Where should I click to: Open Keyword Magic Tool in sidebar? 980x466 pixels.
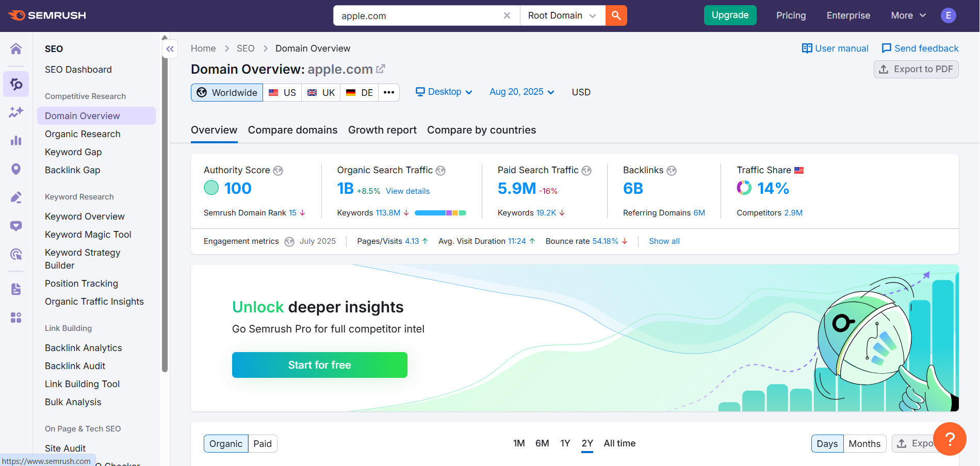point(88,235)
